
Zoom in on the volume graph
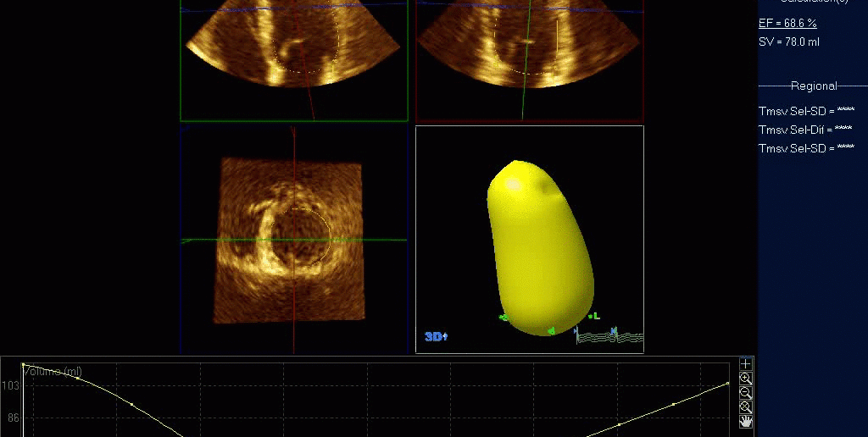point(746,379)
